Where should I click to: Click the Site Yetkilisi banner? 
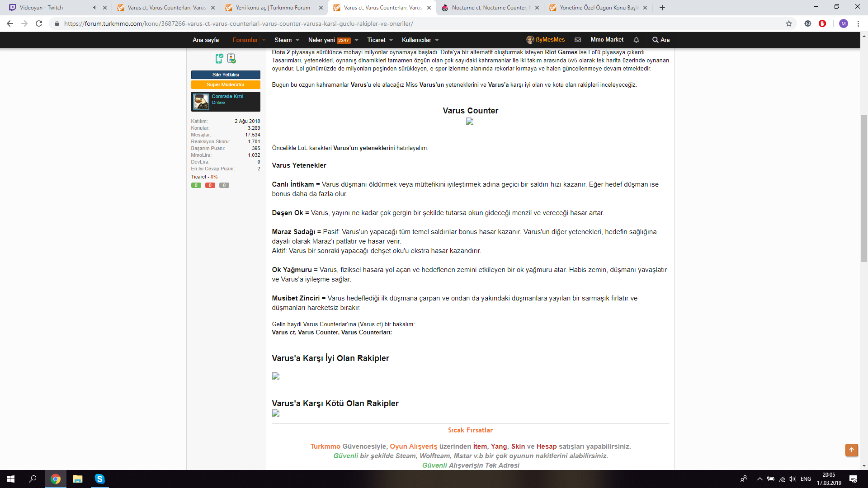226,75
